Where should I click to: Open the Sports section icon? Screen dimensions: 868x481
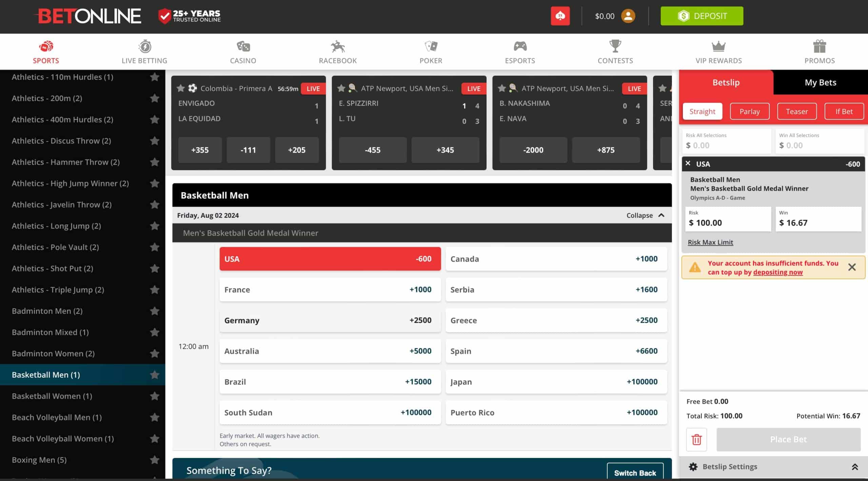pos(46,46)
